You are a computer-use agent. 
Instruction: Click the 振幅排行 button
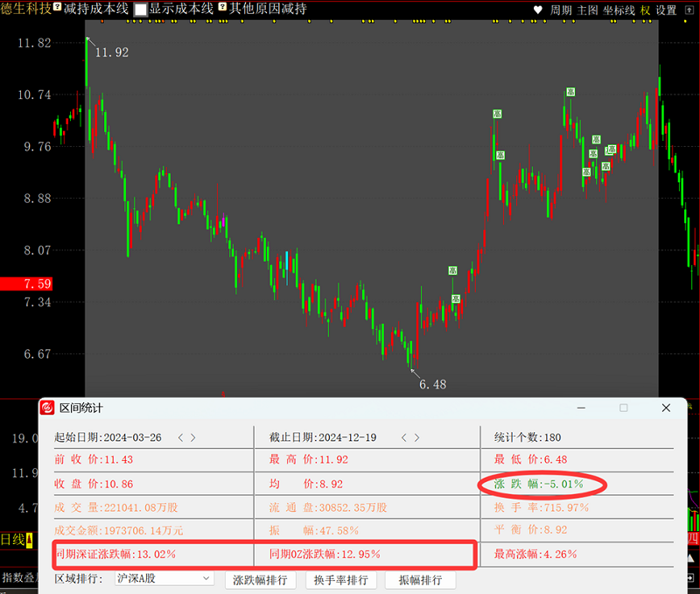420,580
